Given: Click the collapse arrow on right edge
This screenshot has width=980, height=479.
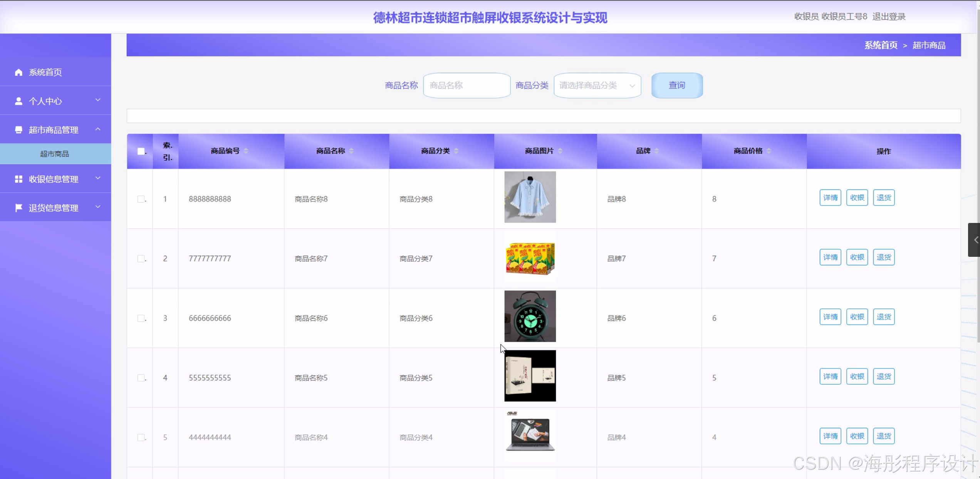Looking at the screenshot, I should click(x=975, y=240).
